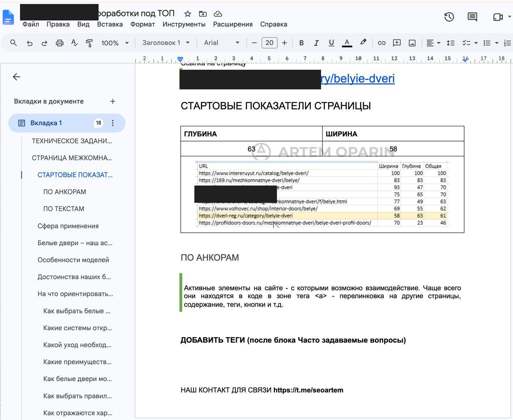Image resolution: width=513 pixels, height=420 pixels.
Task: Open the Файл menu
Action: click(31, 24)
